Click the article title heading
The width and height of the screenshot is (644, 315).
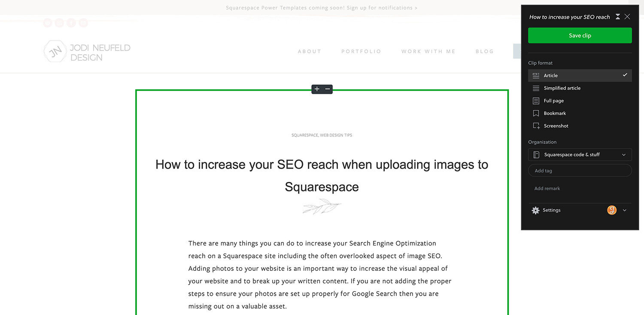pyautogui.click(x=322, y=176)
